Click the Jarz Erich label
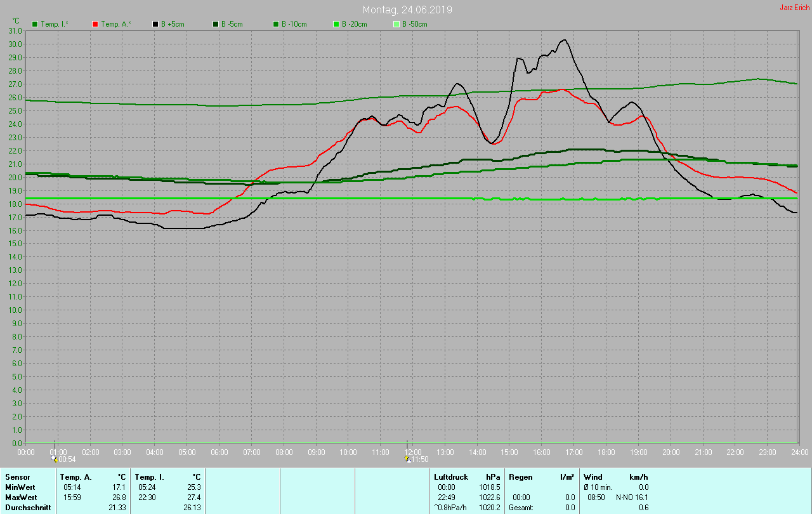This screenshot has height=514, width=812. coord(794,8)
